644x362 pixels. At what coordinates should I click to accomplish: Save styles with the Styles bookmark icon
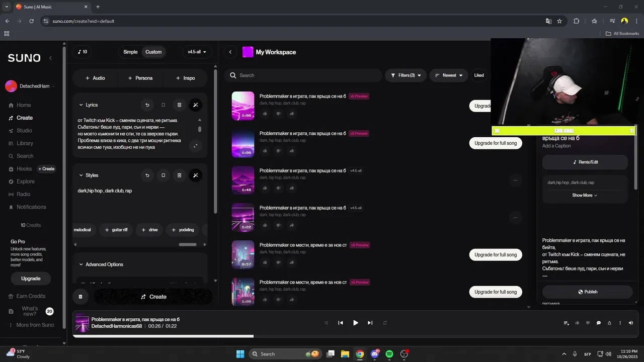(x=163, y=175)
